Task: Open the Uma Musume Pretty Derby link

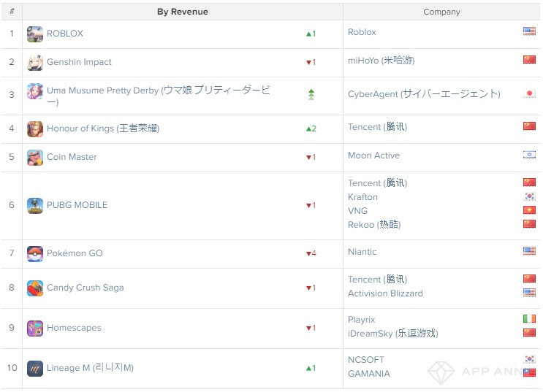Action: pyautogui.click(x=159, y=96)
